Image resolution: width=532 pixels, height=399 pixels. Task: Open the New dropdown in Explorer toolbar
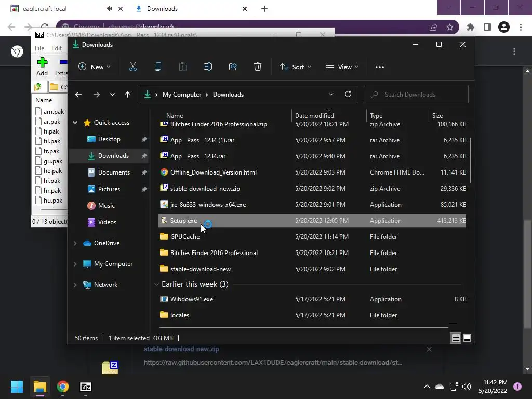pos(95,67)
